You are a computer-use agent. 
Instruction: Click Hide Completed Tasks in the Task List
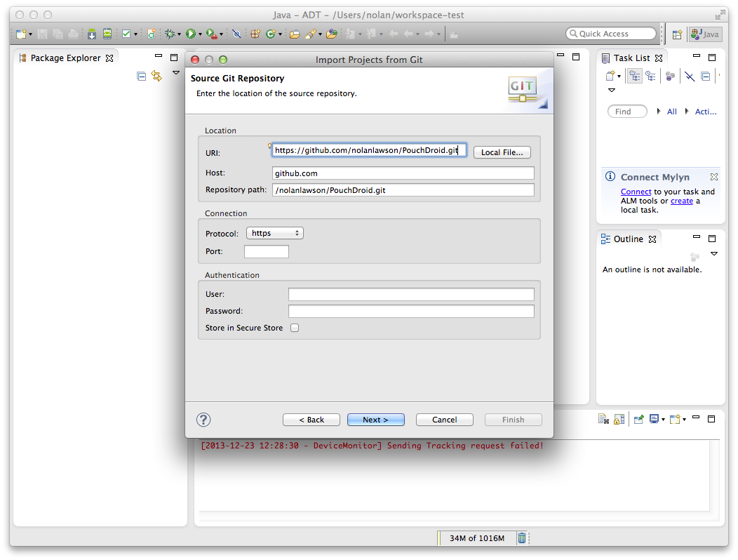point(690,76)
